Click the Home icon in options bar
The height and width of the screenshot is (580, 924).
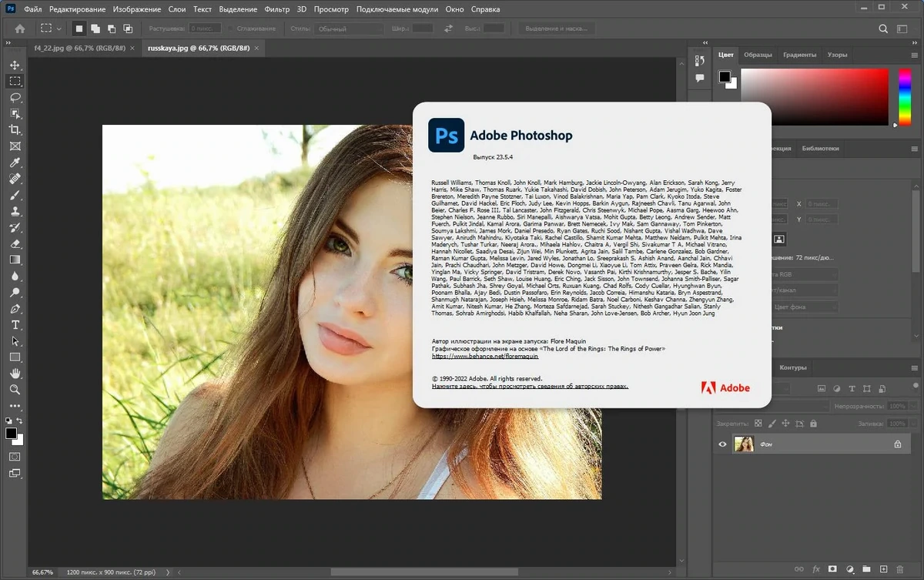[x=20, y=28]
